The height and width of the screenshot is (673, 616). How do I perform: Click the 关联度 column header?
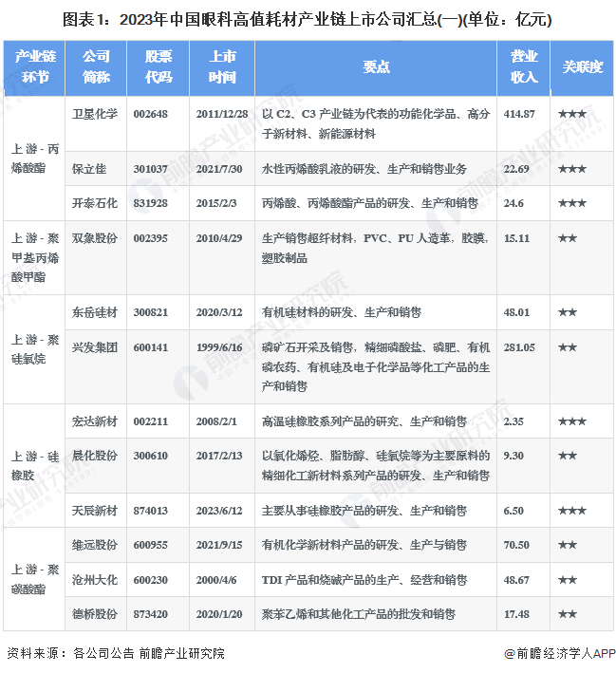click(x=583, y=67)
